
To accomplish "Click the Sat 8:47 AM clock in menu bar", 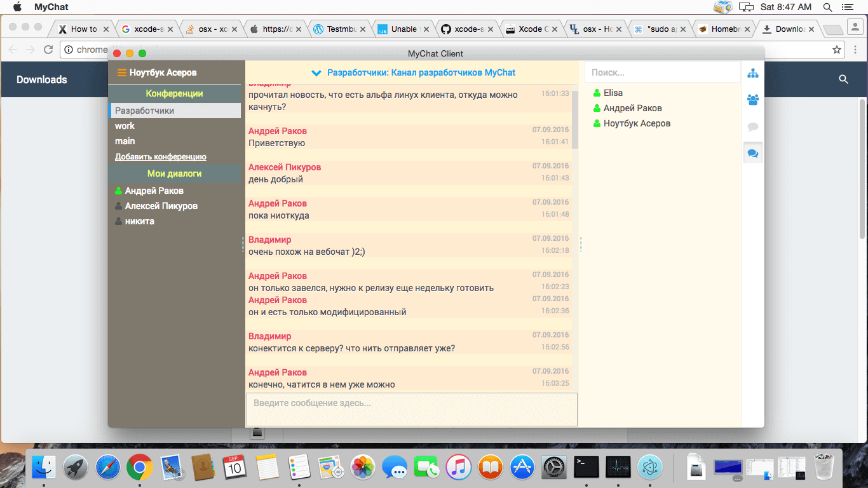I will coord(786,7).
